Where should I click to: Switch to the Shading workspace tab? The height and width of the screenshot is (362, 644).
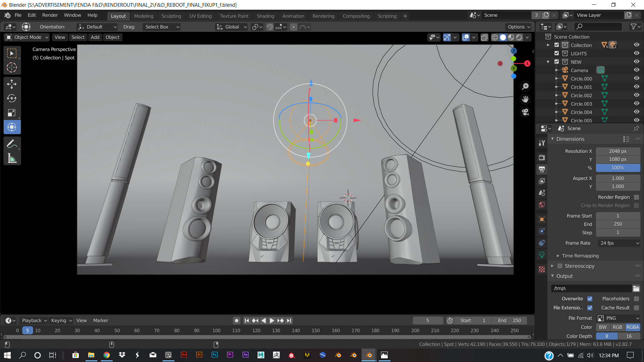pyautogui.click(x=265, y=16)
